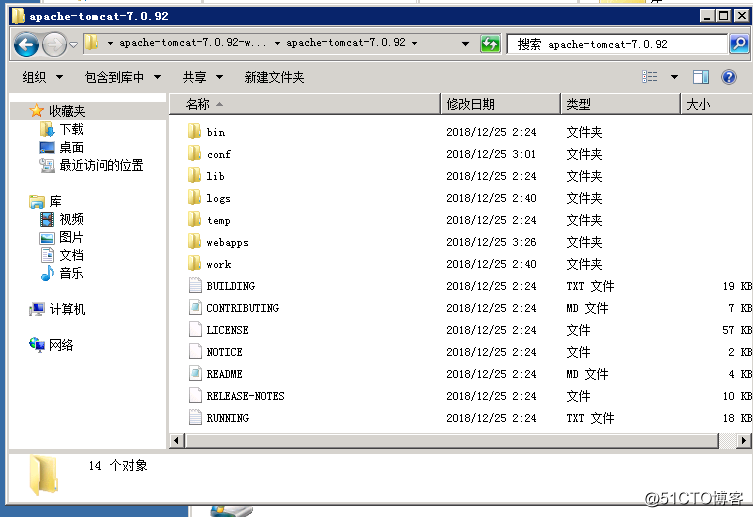Expand the dropdown after the apache-tomcat-7.0.92 breadcrumb
The image size is (753, 517).
click(x=414, y=43)
